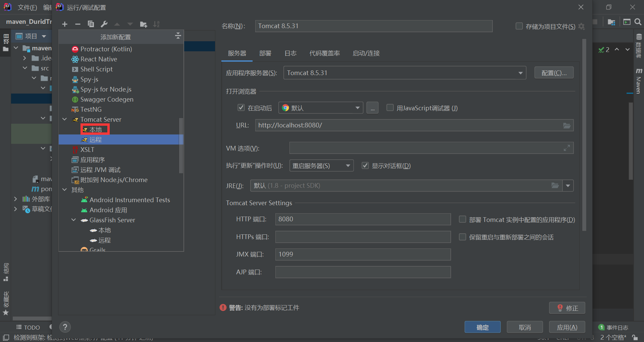Switch to the 部署 (Deployment) tab
644x342 pixels.
coord(265,53)
